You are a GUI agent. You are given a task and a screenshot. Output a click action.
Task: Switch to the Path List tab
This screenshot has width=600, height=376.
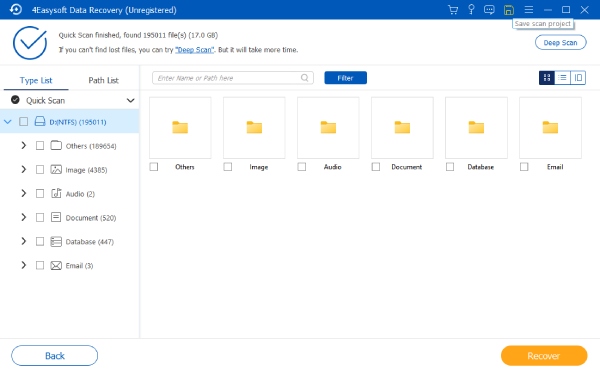click(x=103, y=80)
